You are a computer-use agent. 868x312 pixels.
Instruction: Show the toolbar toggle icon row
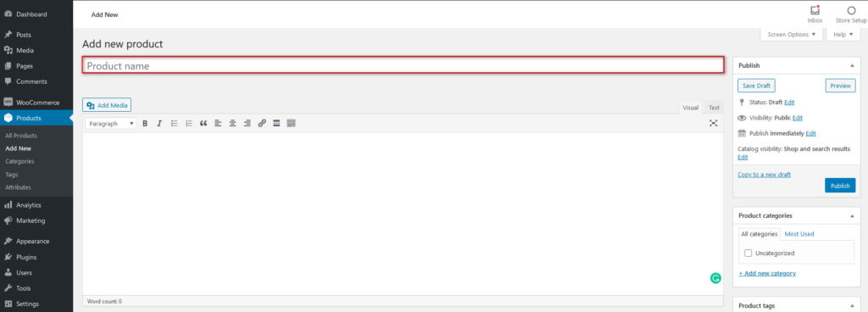point(292,124)
